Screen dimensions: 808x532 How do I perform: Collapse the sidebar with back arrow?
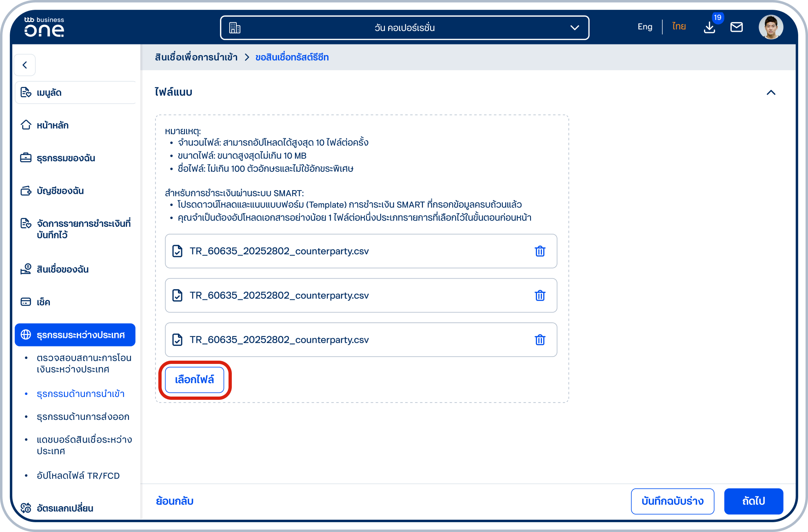pos(25,65)
